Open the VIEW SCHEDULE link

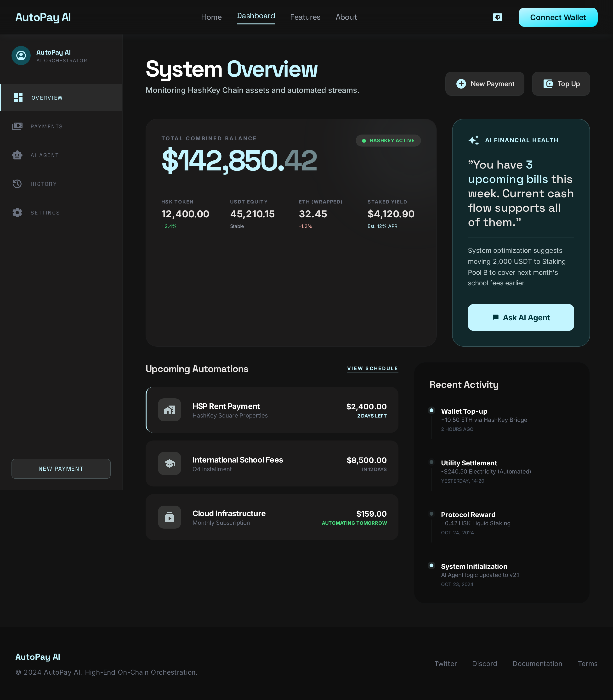pos(373,368)
